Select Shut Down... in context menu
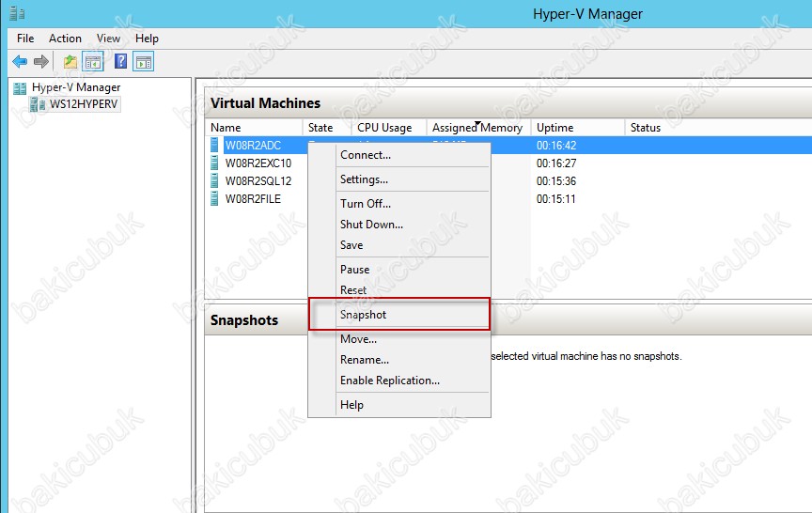Screen dimensions: 812x513 [x=399, y=225]
